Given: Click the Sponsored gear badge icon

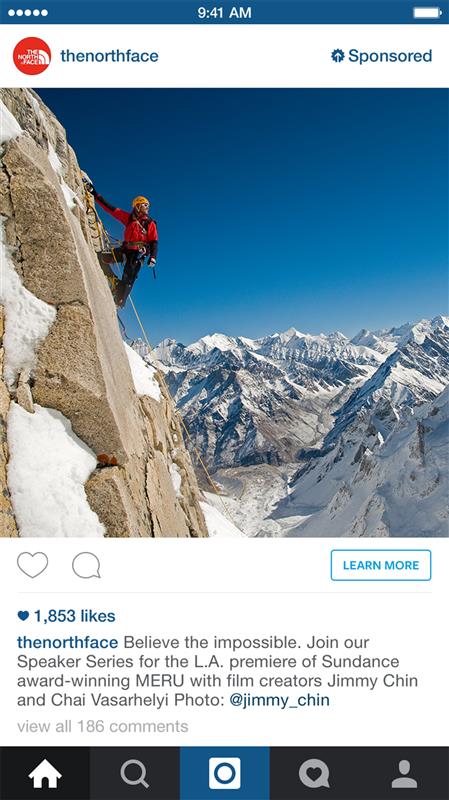Looking at the screenshot, I should [x=338, y=56].
